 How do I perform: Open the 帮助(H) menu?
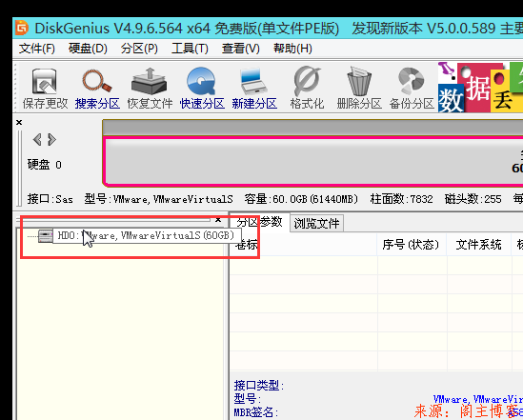click(x=292, y=49)
